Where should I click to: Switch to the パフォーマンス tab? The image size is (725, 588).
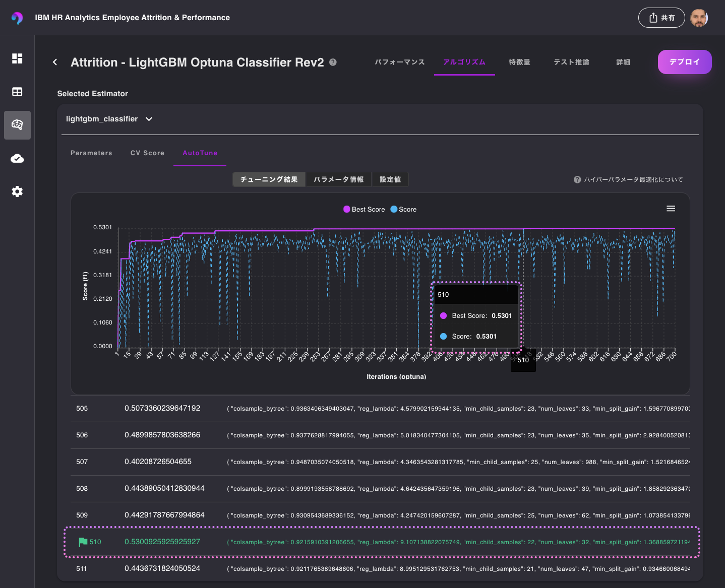pos(399,62)
